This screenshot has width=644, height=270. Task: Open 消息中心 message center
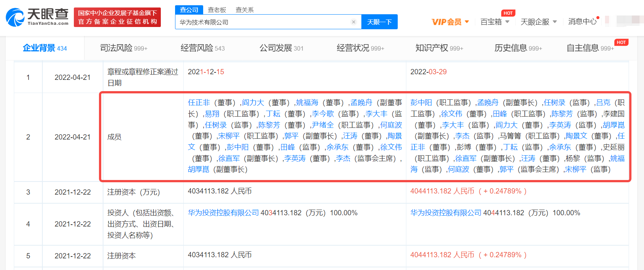tap(582, 22)
